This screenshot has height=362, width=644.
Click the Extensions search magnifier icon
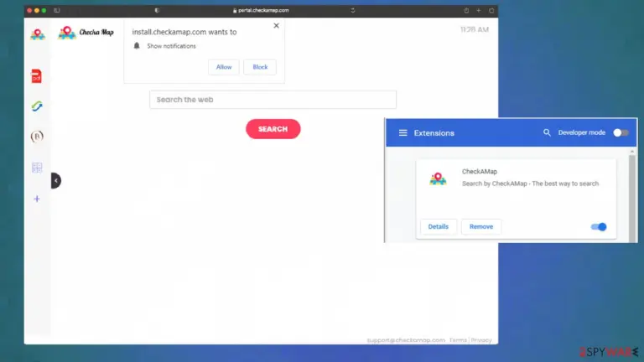pyautogui.click(x=547, y=132)
